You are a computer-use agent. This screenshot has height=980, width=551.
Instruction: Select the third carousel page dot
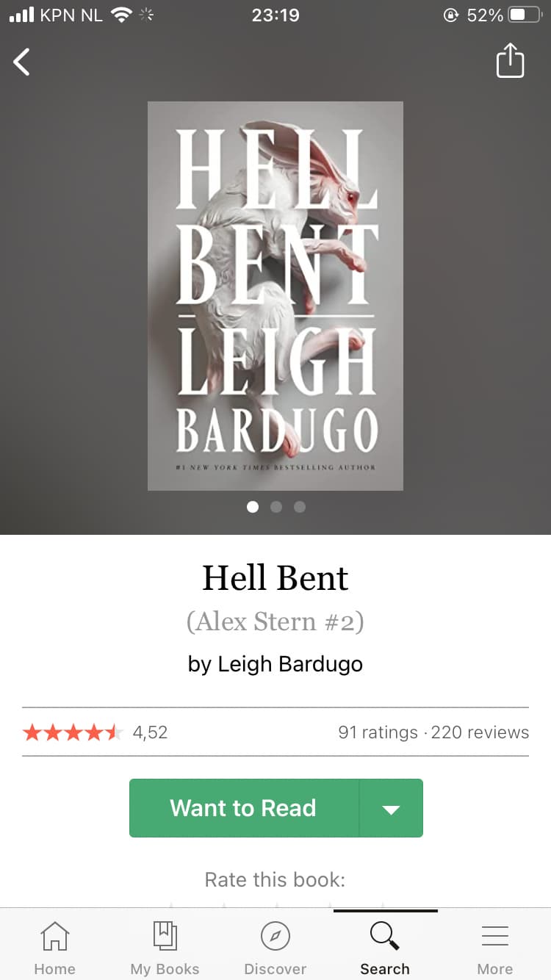coord(300,507)
